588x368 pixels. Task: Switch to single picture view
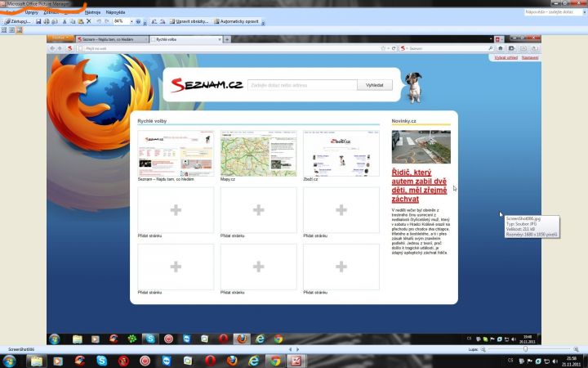pyautogui.click(x=19, y=30)
